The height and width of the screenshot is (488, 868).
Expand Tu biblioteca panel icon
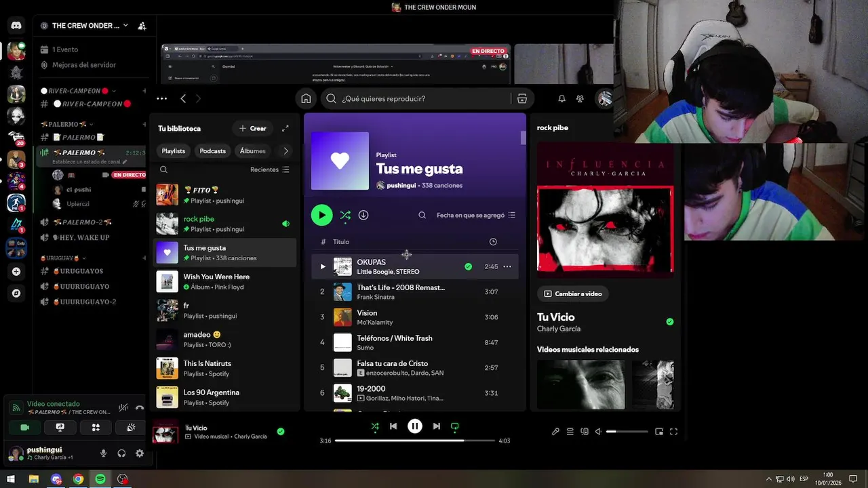pyautogui.click(x=285, y=128)
